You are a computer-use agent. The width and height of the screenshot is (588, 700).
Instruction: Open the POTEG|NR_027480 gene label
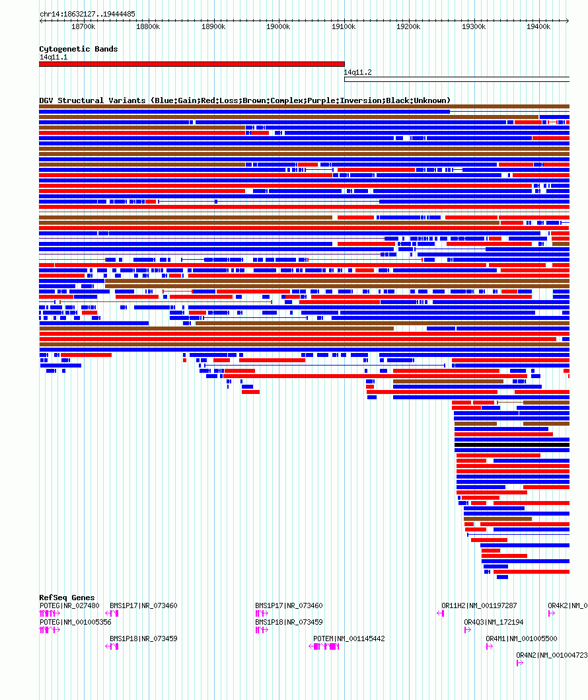(x=69, y=605)
